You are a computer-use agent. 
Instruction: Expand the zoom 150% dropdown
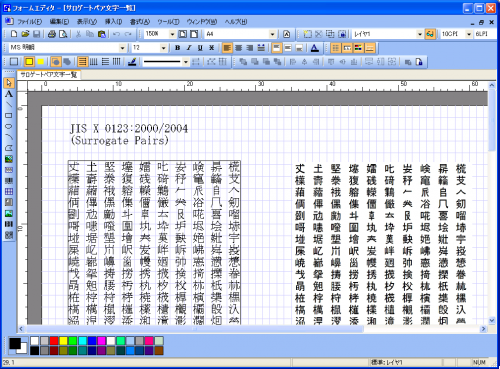coord(172,34)
